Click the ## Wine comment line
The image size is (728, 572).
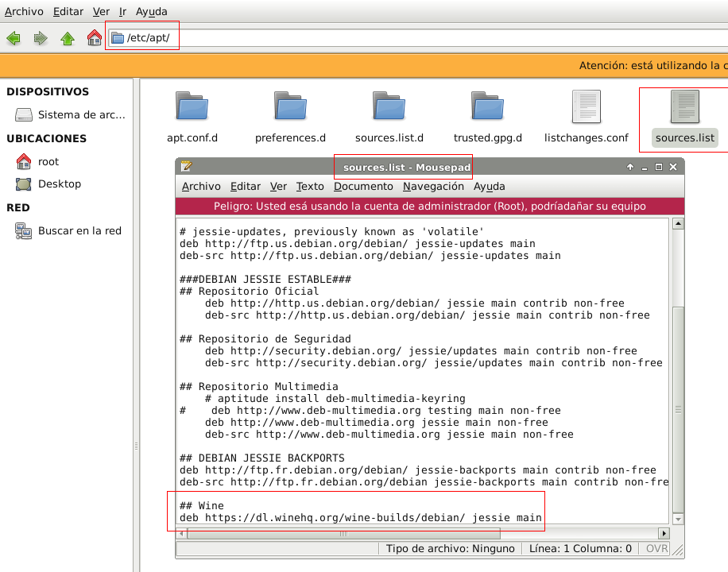202,505
